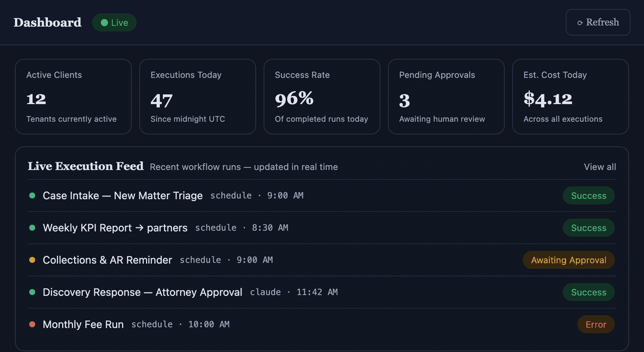The width and height of the screenshot is (644, 352).
Task: Click 'Of completed runs today' caption
Action: [x=322, y=119]
